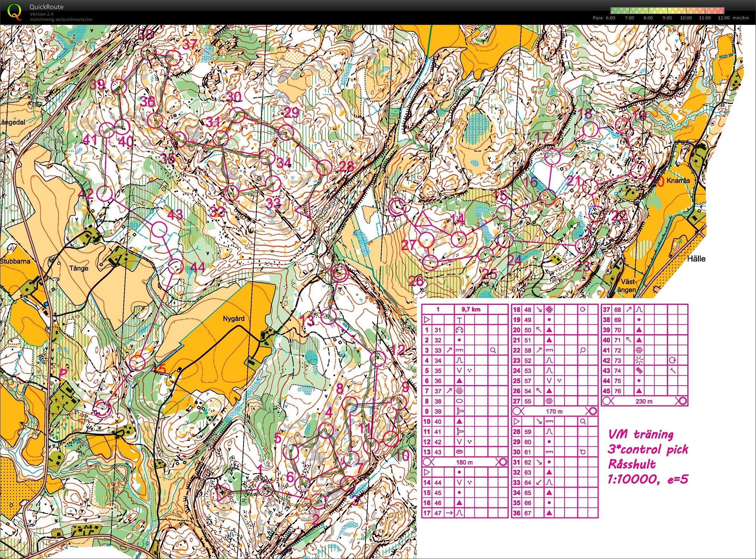
Task: Click the VM träning handwritten text
Action: pyautogui.click(x=641, y=434)
